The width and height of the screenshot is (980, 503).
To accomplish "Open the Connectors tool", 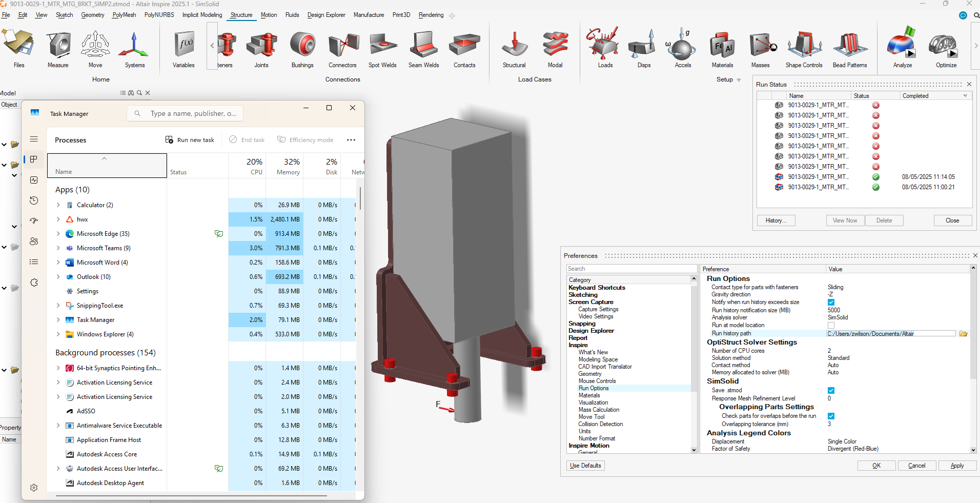I will 342,48.
